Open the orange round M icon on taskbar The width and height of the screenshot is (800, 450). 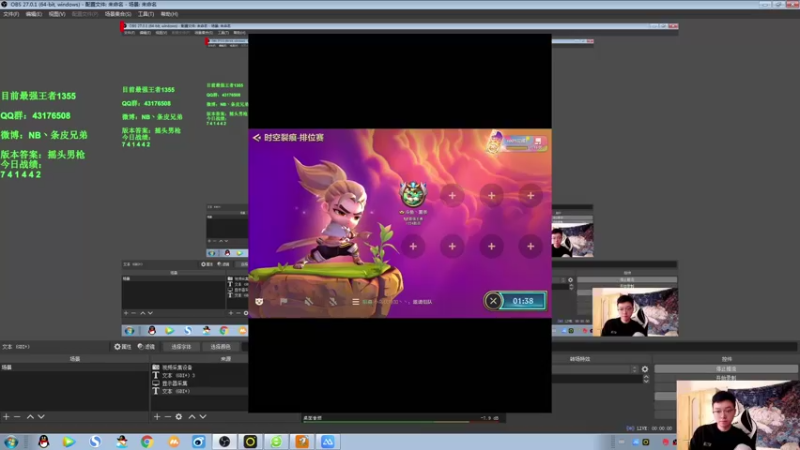[x=173, y=442]
